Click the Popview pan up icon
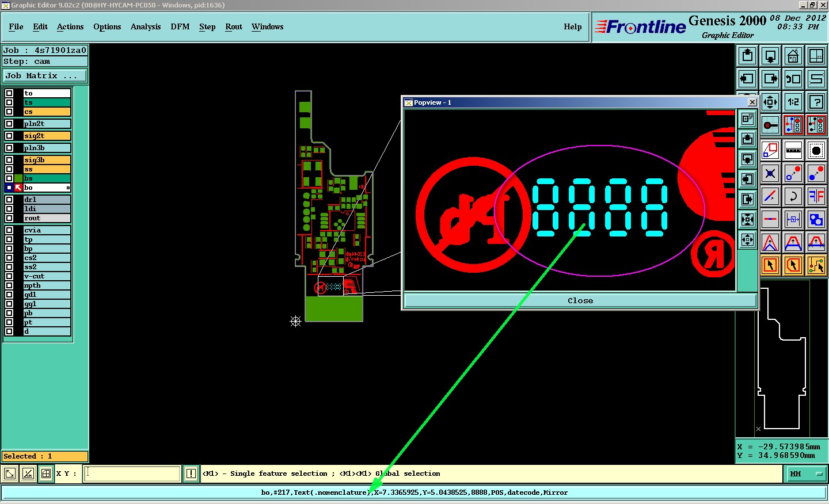 pyautogui.click(x=747, y=139)
